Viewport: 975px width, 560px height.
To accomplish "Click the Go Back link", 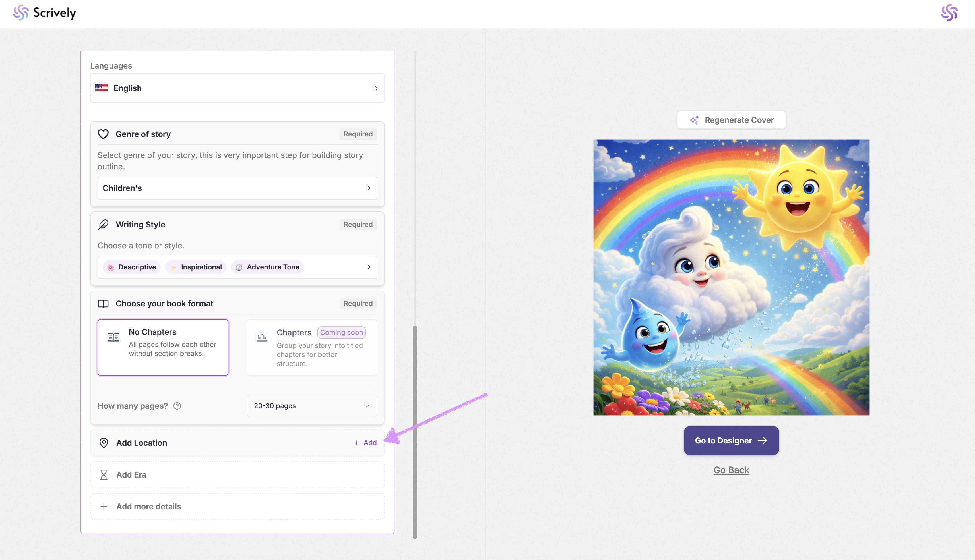I will [731, 470].
